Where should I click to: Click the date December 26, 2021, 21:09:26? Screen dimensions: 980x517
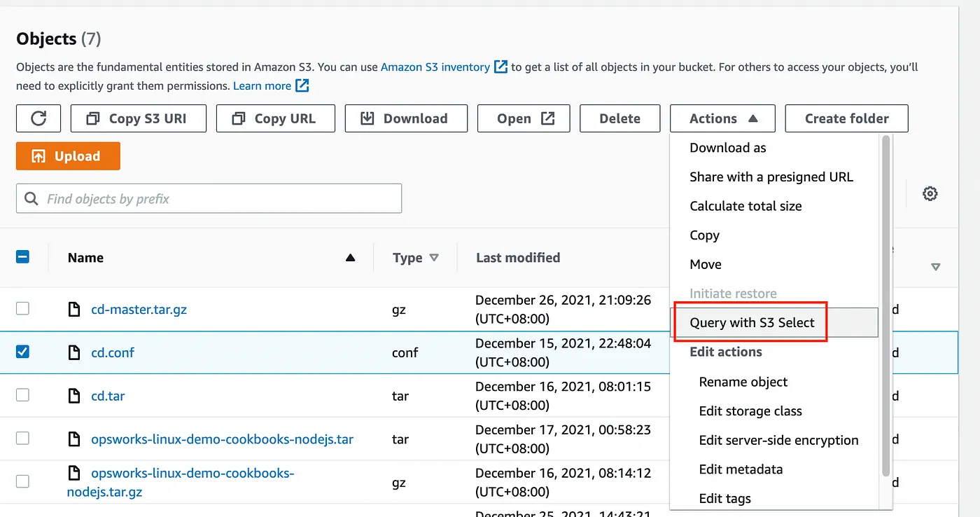[563, 300]
